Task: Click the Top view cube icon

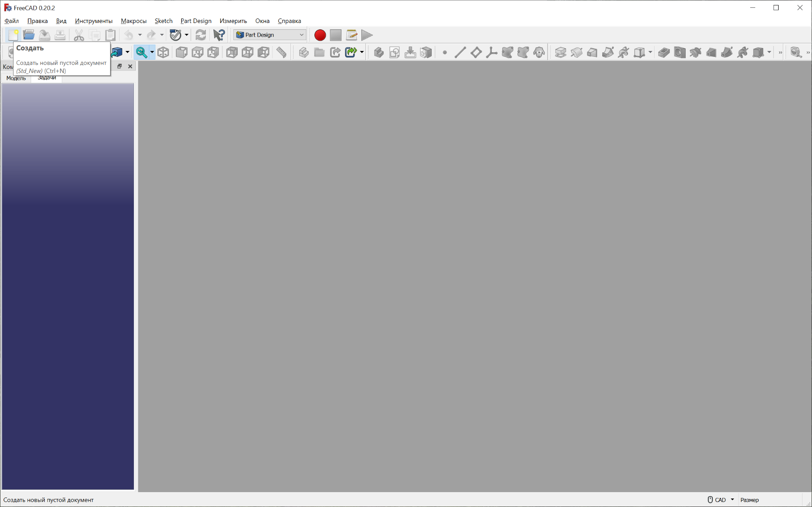Action: (x=198, y=52)
